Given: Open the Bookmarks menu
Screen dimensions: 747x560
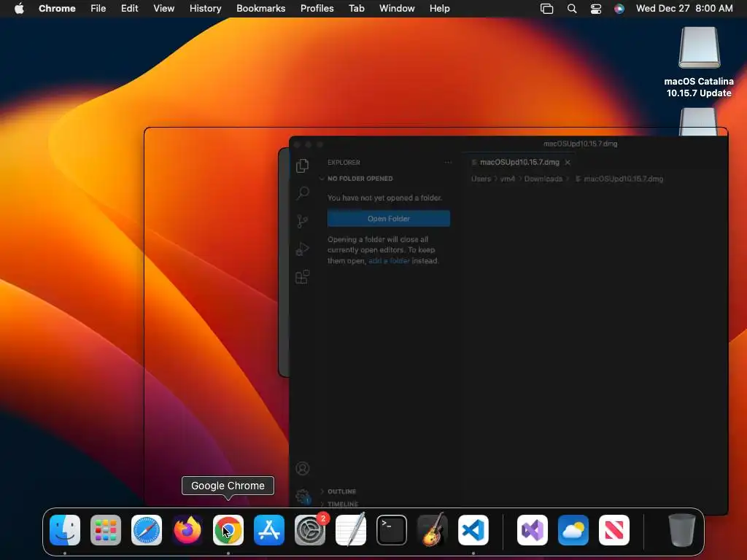Looking at the screenshot, I should tap(260, 9).
